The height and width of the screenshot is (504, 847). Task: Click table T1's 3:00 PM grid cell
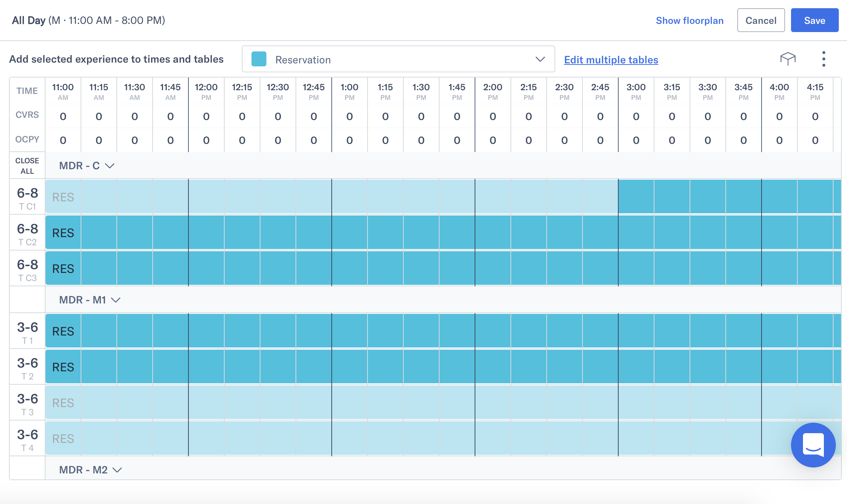point(635,331)
